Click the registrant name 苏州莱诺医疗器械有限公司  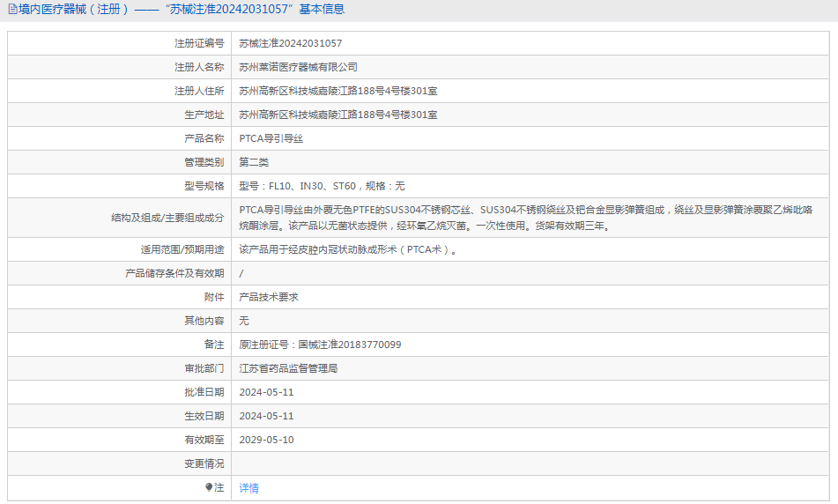pos(298,67)
